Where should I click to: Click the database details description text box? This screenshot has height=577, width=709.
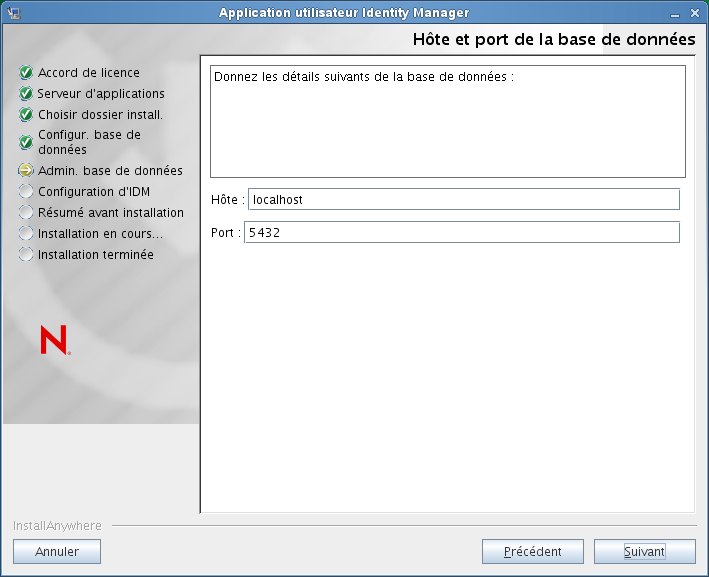[x=448, y=122]
